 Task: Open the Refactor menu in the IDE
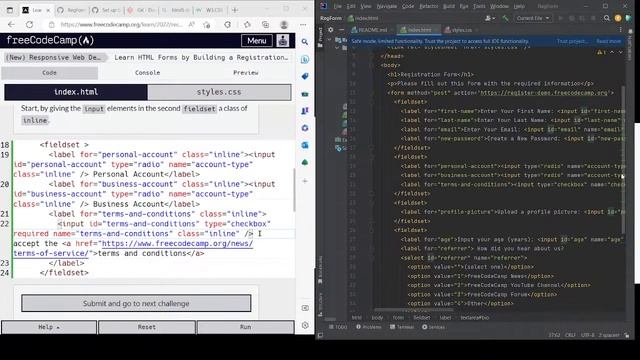(429, 6)
